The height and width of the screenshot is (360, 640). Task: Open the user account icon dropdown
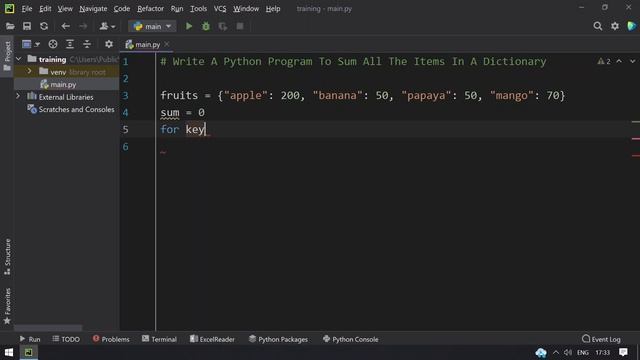pyautogui.click(x=107, y=27)
